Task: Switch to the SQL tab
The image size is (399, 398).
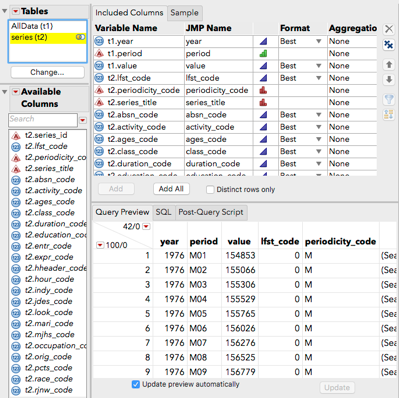Action: (x=163, y=212)
